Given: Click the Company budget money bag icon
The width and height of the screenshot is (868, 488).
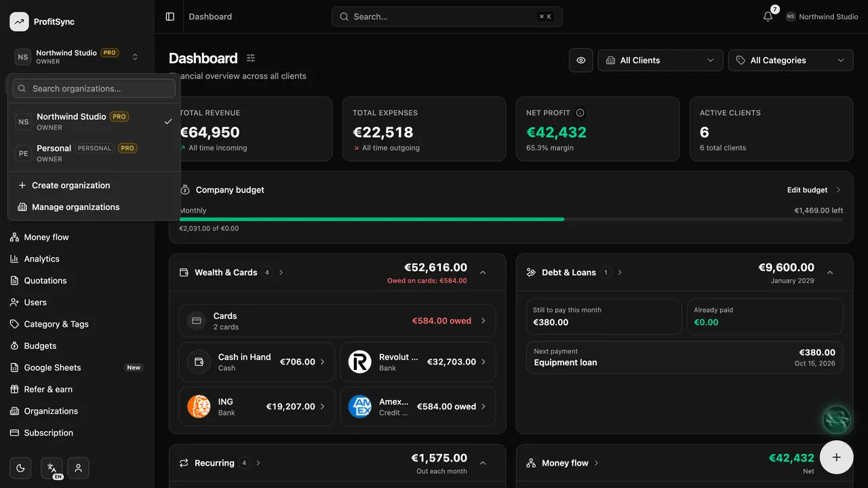Looking at the screenshot, I should click(x=184, y=190).
